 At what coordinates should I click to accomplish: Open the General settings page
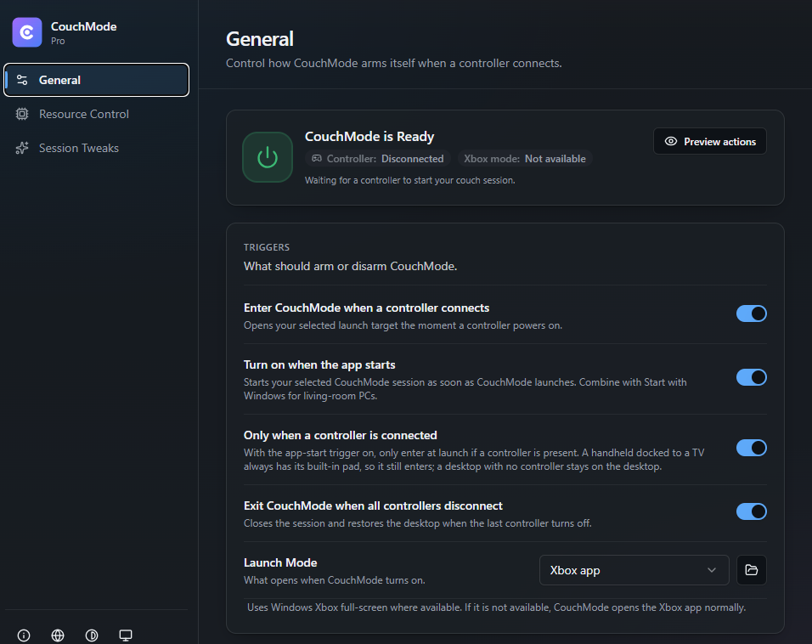(96, 80)
